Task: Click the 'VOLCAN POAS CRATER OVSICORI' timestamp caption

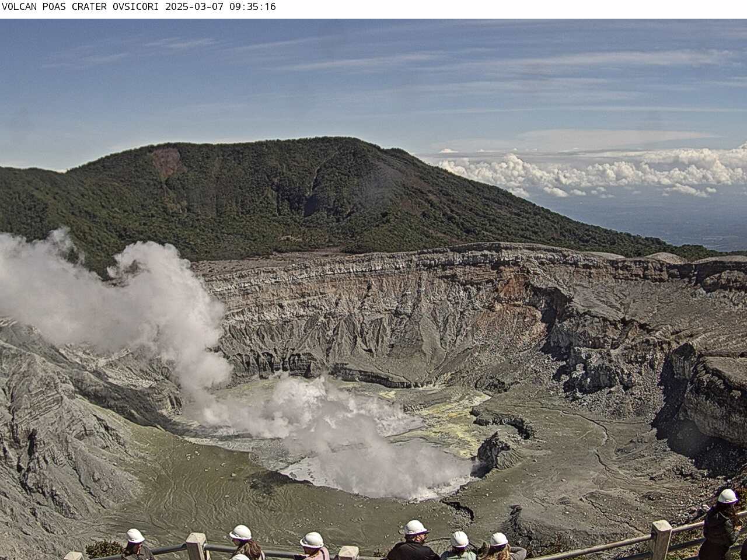Action: click(x=139, y=7)
